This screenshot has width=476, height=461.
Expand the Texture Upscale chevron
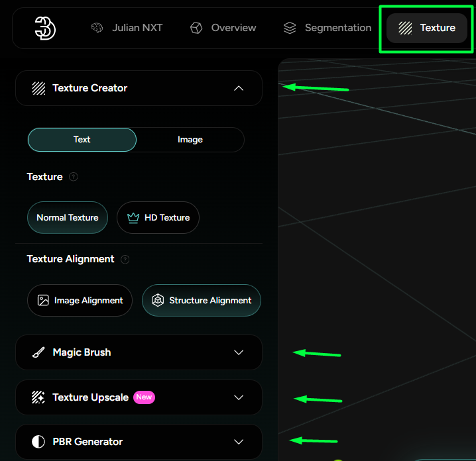pyautogui.click(x=239, y=397)
